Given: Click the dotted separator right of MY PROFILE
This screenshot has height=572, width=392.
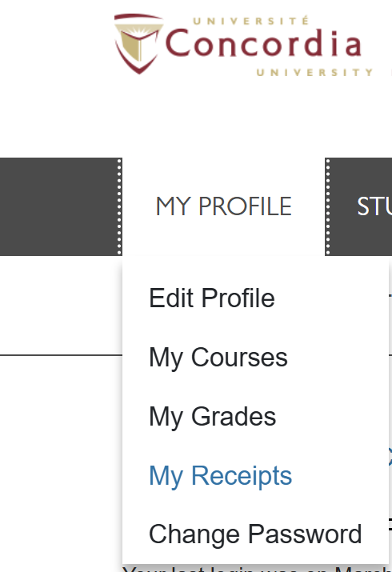Looking at the screenshot, I should [328, 206].
